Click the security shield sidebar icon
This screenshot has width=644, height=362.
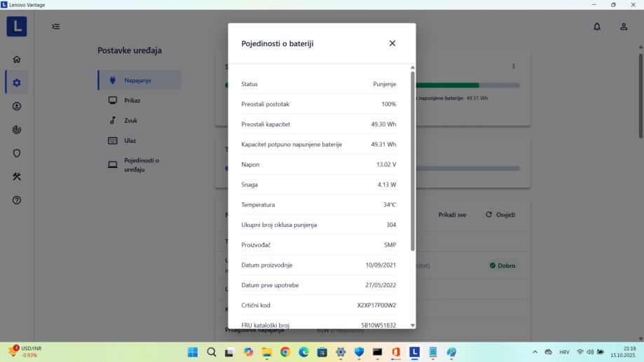(17, 153)
